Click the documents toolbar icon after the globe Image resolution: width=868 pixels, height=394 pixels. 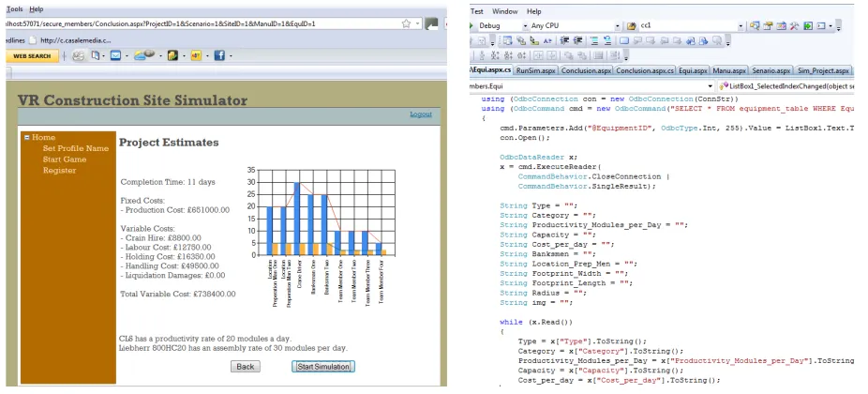pyautogui.click(x=96, y=55)
